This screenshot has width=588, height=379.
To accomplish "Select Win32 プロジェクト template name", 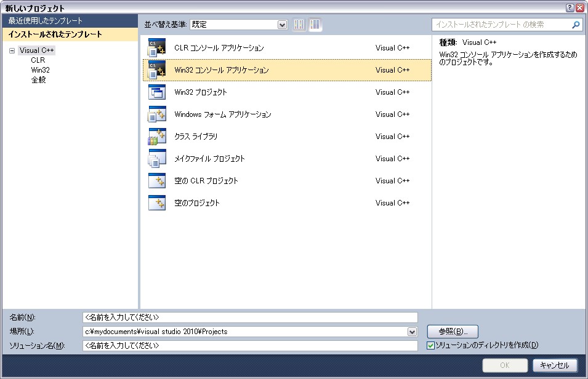I will pyautogui.click(x=201, y=92).
